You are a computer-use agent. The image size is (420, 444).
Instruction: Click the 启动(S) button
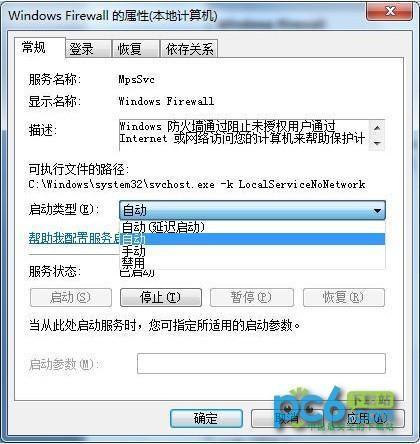(x=71, y=297)
